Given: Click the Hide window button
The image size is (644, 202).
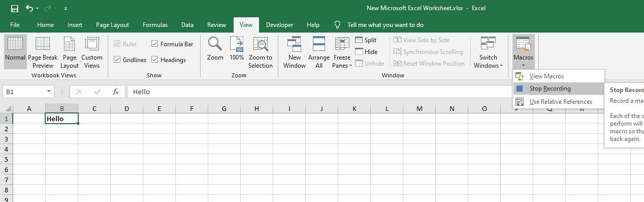Looking at the screenshot, I should (366, 52).
